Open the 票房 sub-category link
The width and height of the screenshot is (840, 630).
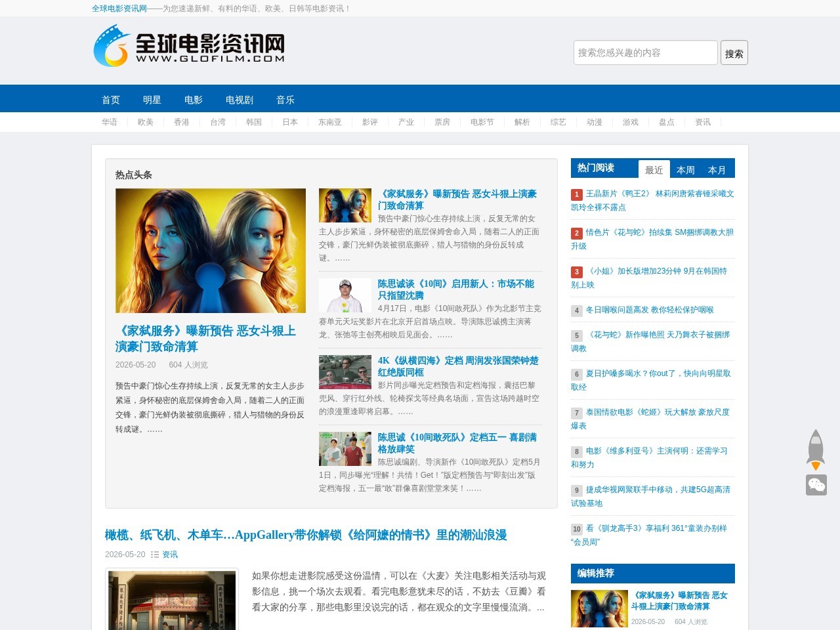click(x=442, y=122)
